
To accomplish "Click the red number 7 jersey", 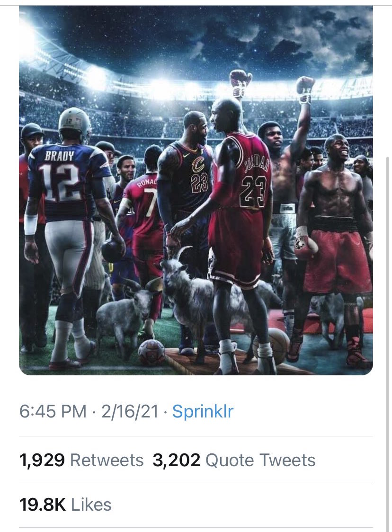I will tap(144, 204).
